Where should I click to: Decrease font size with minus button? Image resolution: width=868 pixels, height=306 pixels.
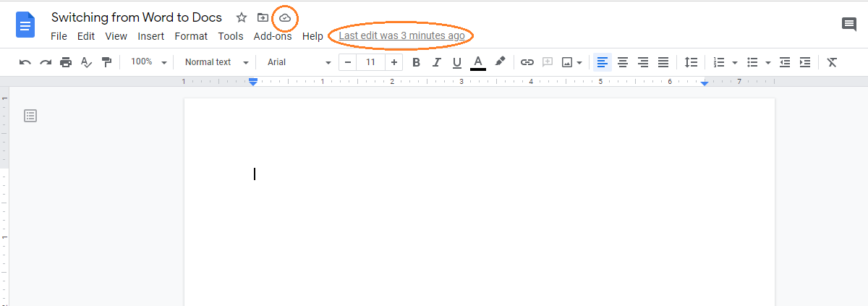[x=348, y=62]
